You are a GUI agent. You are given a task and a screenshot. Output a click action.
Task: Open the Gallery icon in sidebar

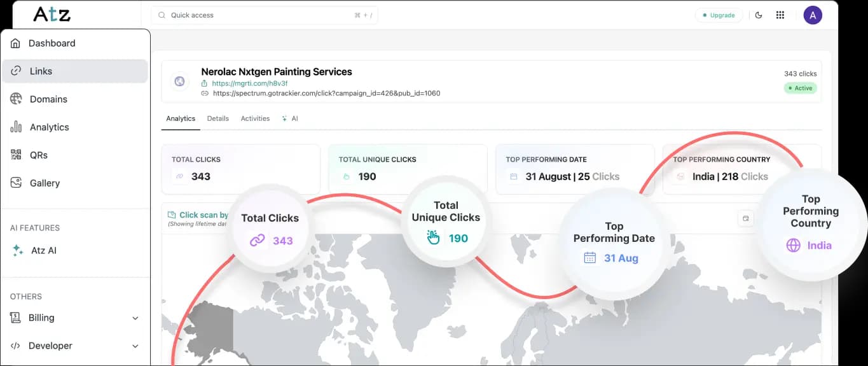coord(17,183)
